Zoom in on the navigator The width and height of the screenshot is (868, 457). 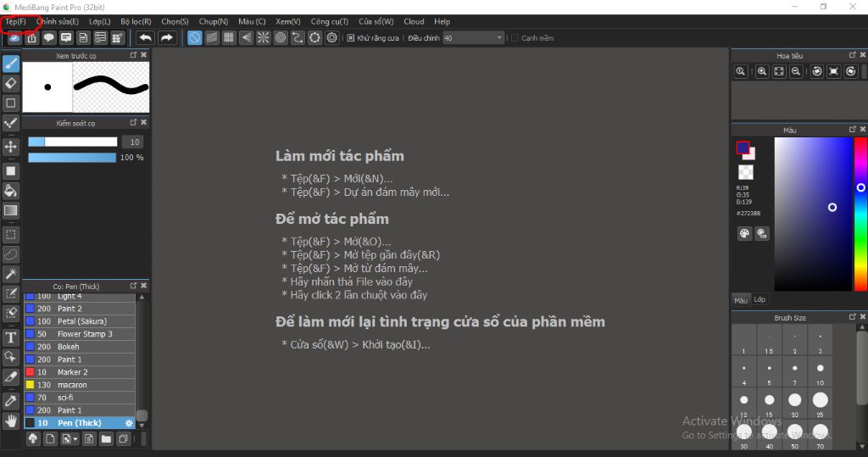click(x=762, y=71)
